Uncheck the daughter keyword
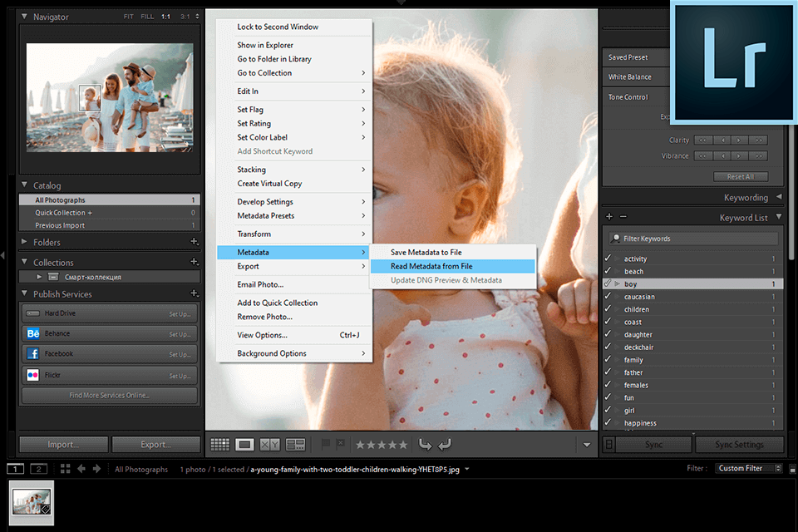This screenshot has height=532, width=798. 608,334
